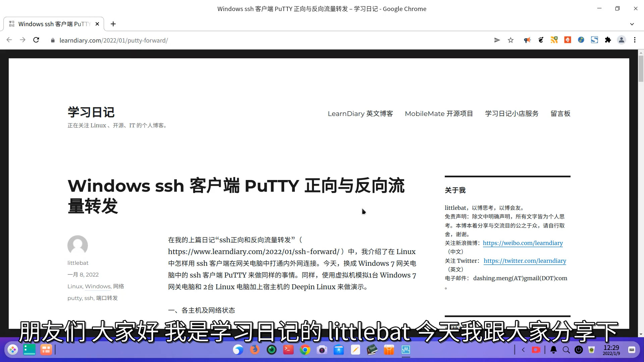Reload the current page

[x=36, y=40]
